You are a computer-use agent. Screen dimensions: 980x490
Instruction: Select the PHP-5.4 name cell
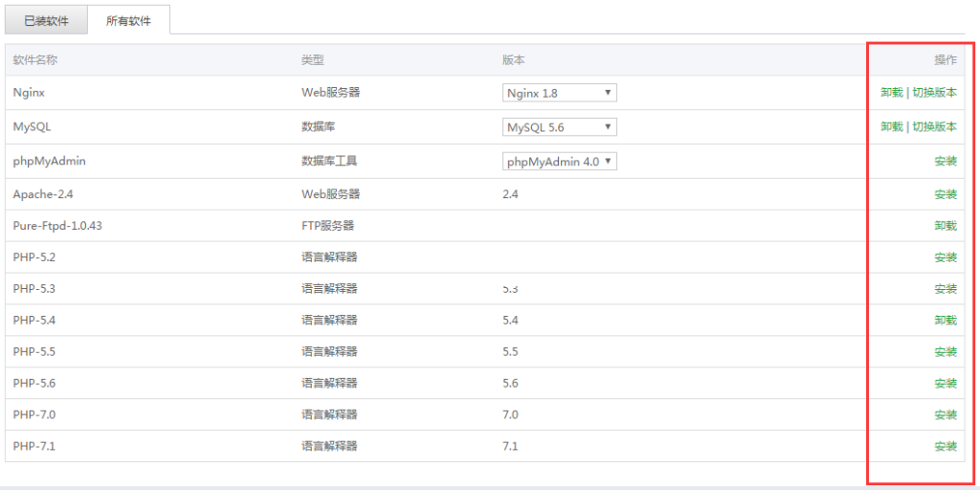click(x=34, y=320)
